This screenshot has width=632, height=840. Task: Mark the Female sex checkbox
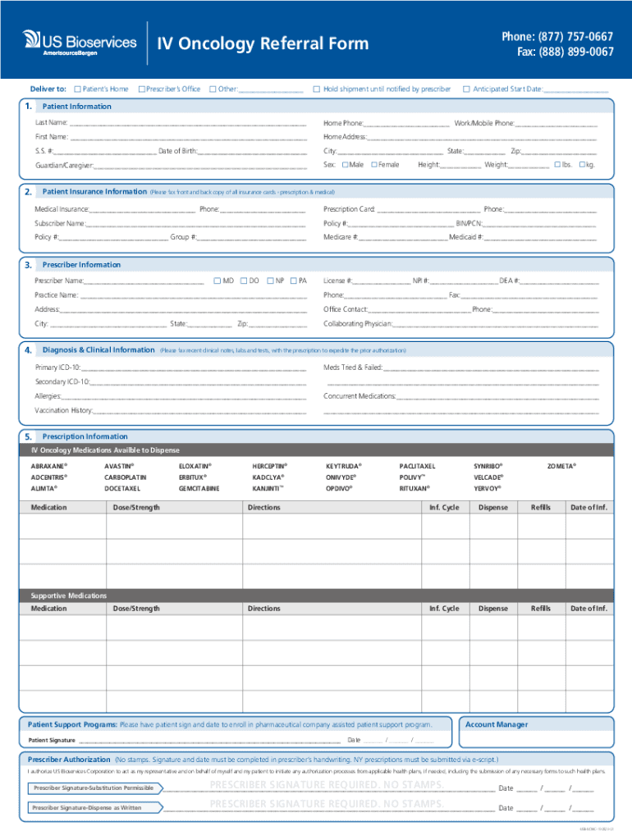pos(373,165)
